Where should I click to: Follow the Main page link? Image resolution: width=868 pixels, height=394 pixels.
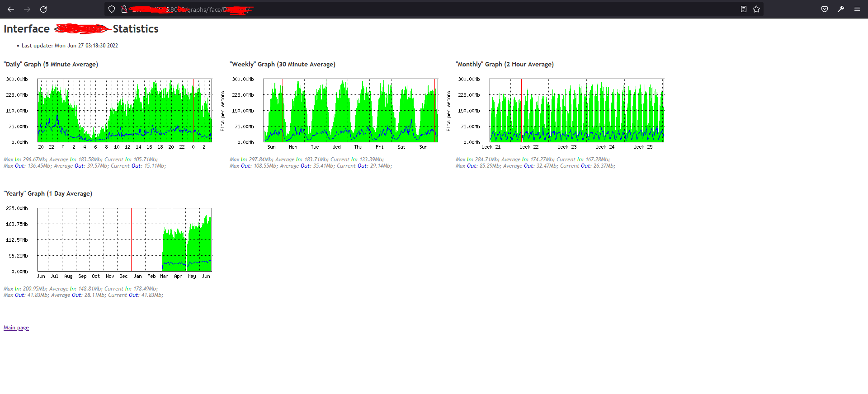point(16,328)
